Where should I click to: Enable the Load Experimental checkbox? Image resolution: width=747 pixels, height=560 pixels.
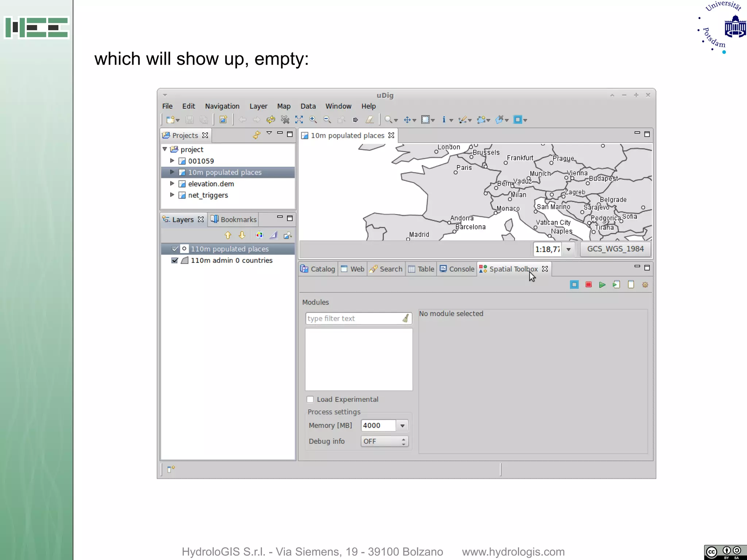coord(310,399)
